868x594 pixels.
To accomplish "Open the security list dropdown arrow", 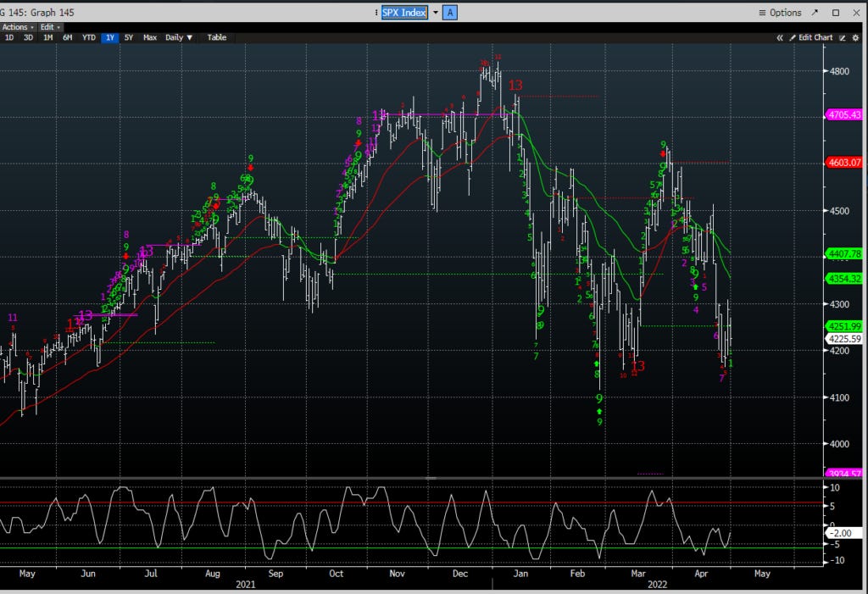I will pyautogui.click(x=436, y=12).
